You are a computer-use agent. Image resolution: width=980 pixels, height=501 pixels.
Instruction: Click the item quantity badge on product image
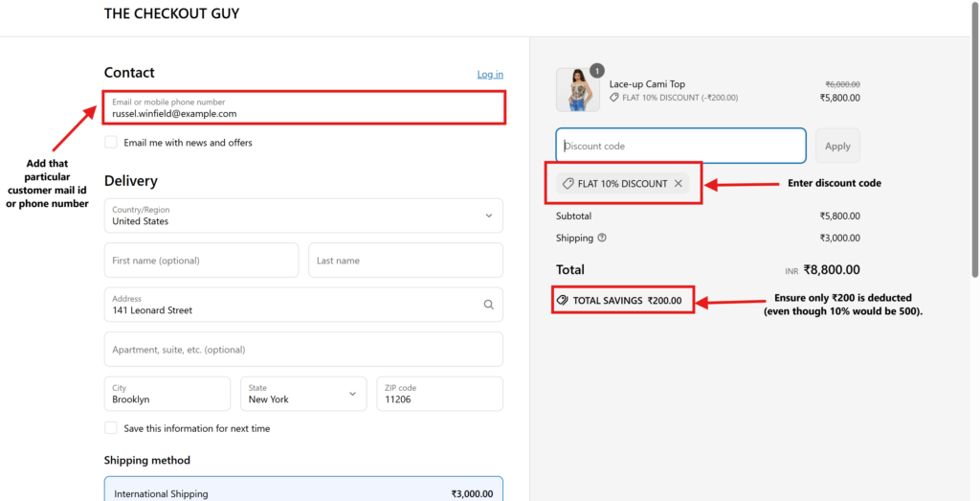click(597, 70)
